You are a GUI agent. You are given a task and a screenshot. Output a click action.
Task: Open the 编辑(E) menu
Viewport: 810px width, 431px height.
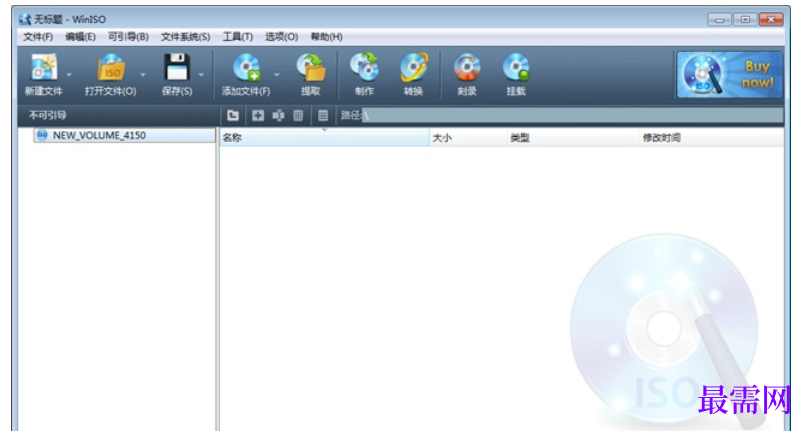81,37
